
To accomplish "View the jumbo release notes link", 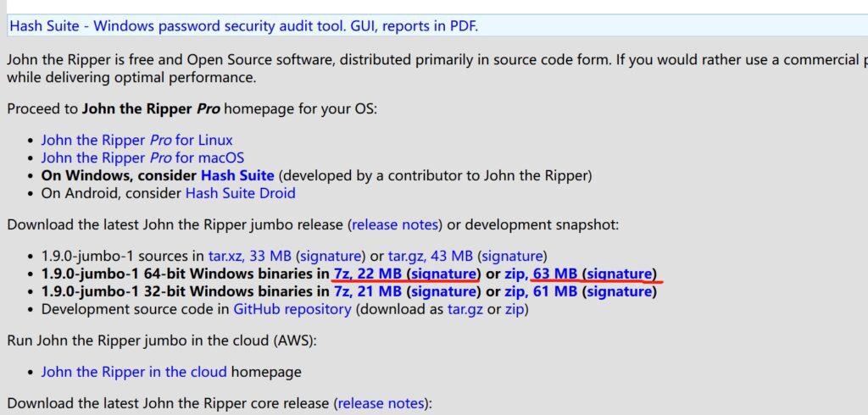I will 396,224.
